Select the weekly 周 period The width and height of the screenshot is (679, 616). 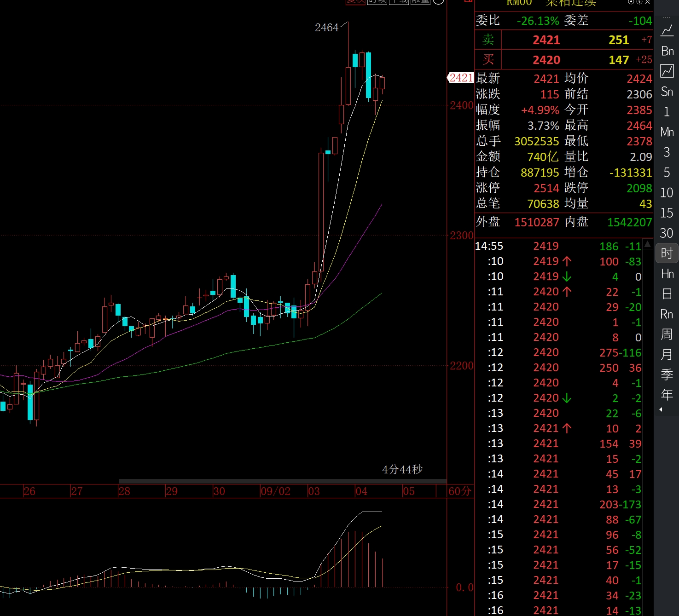click(x=667, y=334)
